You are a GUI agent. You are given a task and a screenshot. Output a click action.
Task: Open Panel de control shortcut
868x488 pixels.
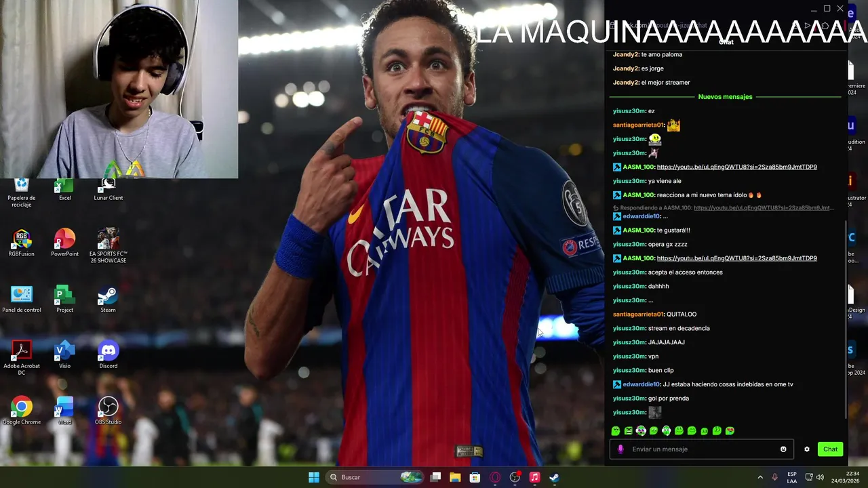coord(21,299)
